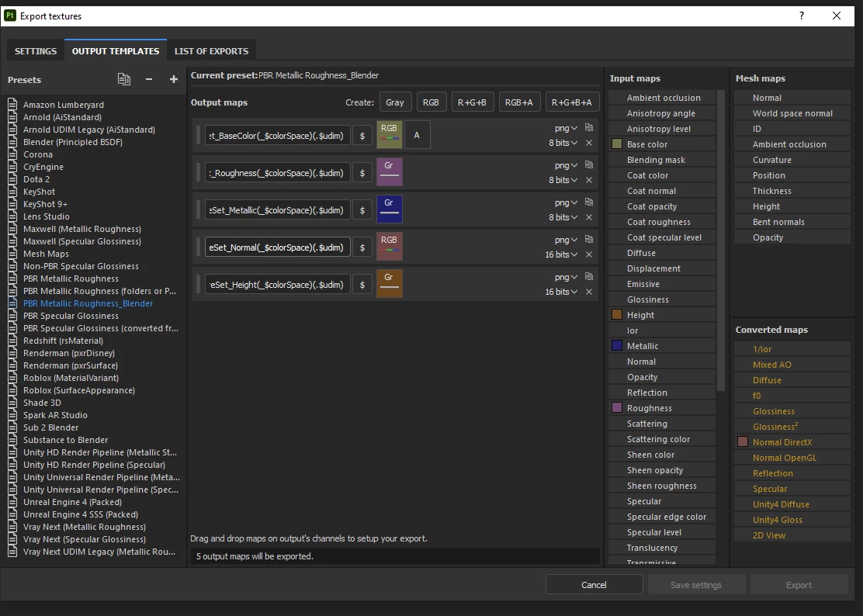Viewport: 863px width, 616px height.
Task: Click the Normal row drag handle
Action: [198, 247]
